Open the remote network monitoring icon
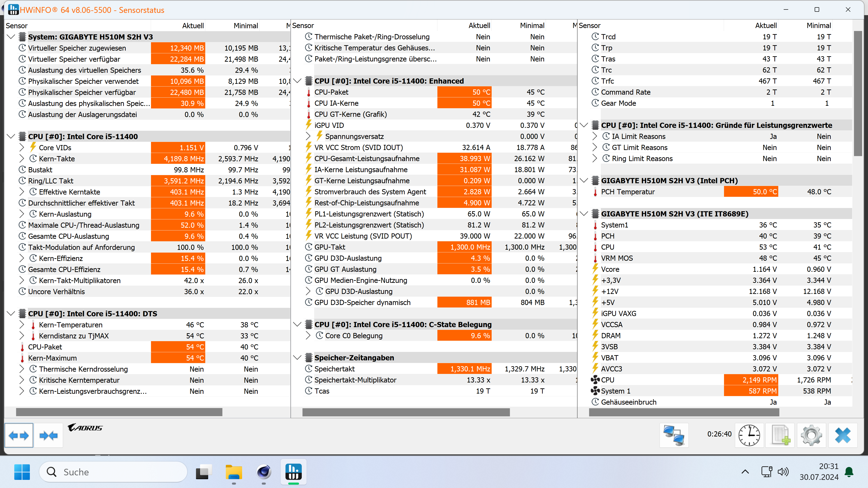Screen dimensions: 868x488 (x=674, y=435)
